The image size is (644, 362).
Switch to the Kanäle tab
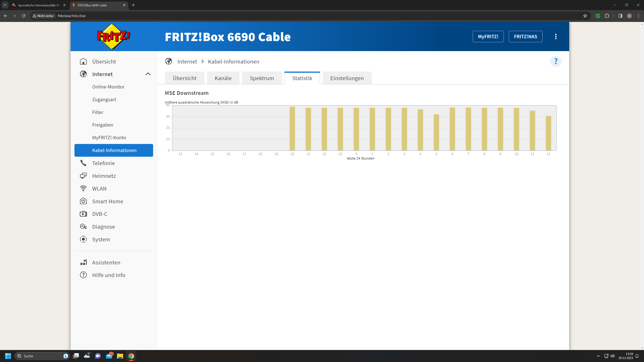[x=223, y=78]
